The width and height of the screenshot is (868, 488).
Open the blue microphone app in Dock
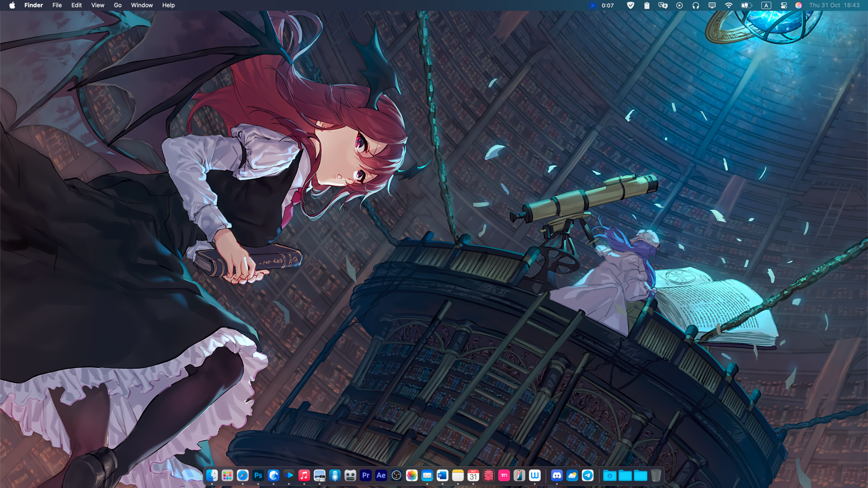[x=335, y=475]
